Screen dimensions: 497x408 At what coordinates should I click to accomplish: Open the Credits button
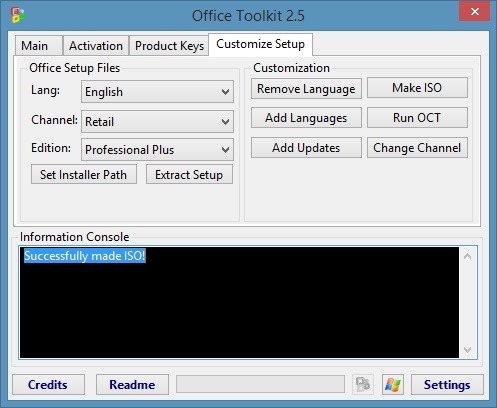pyautogui.click(x=48, y=385)
